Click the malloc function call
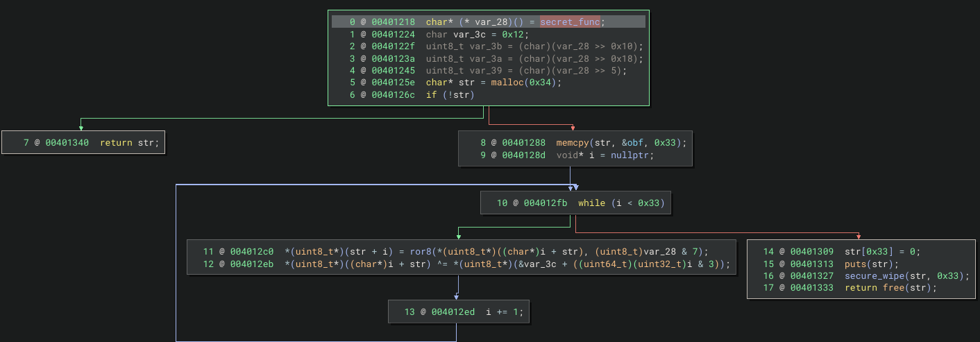980x342 pixels. coord(508,82)
